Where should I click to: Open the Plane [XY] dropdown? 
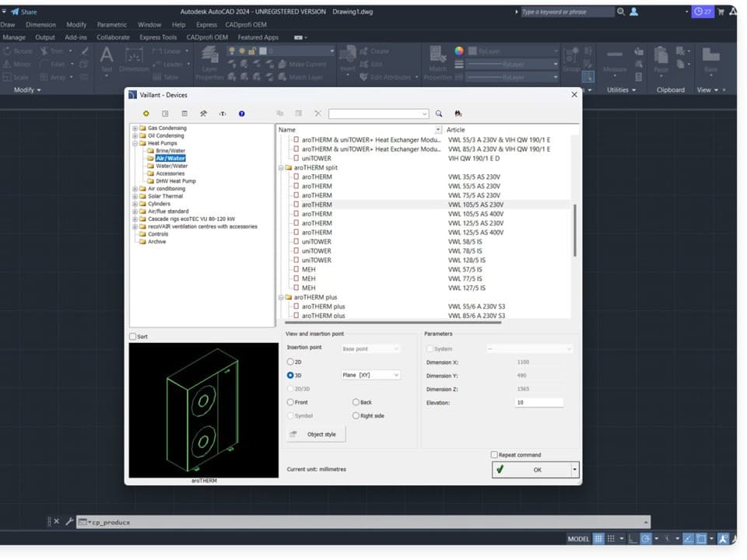[x=371, y=375]
